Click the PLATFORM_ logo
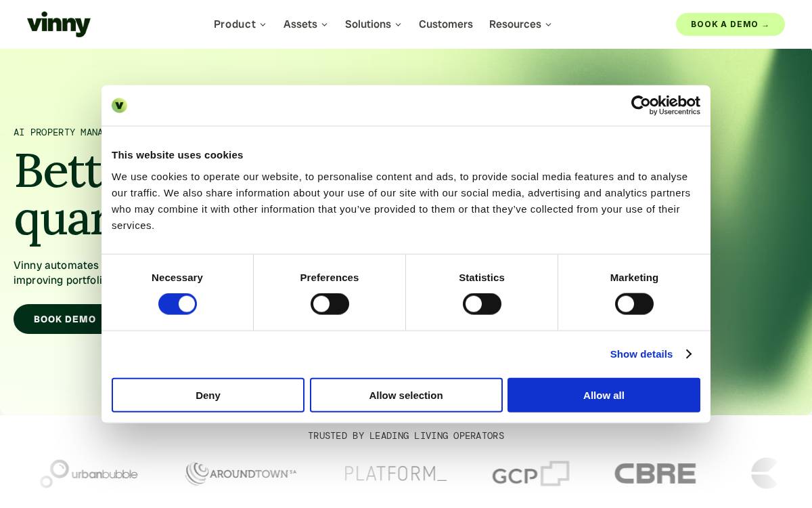The height and width of the screenshot is (508, 812). coord(395,473)
